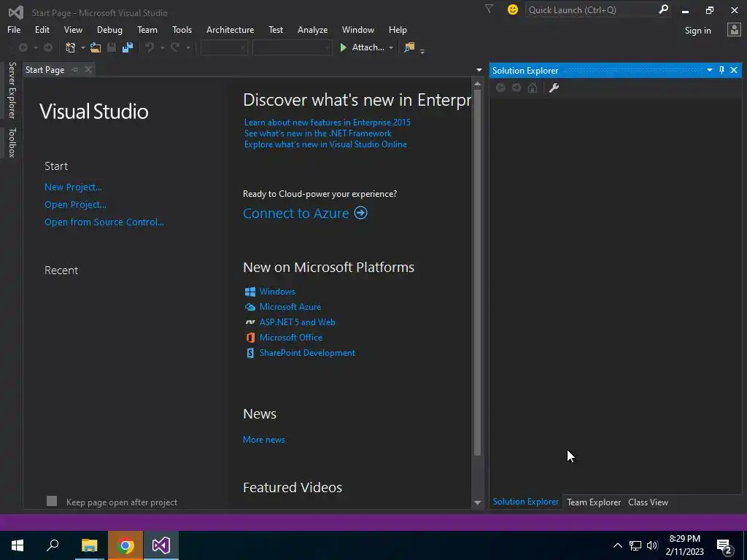Close the Start Page tab
This screenshot has width=747, height=560.
pyautogui.click(x=88, y=69)
